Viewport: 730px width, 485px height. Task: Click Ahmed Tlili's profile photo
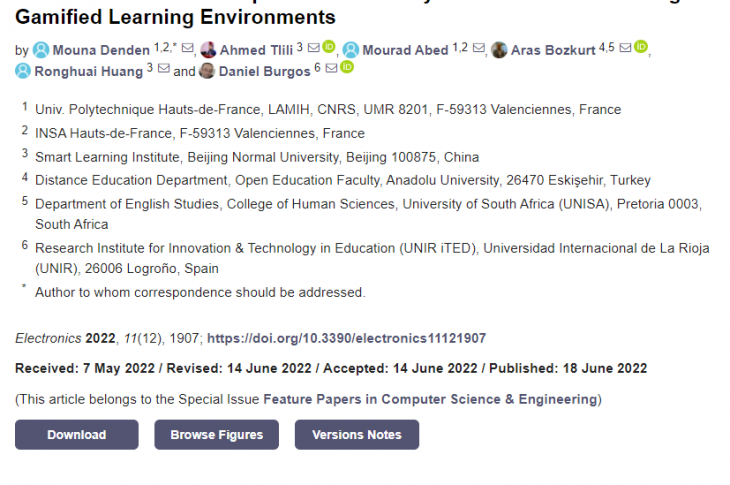(208, 50)
